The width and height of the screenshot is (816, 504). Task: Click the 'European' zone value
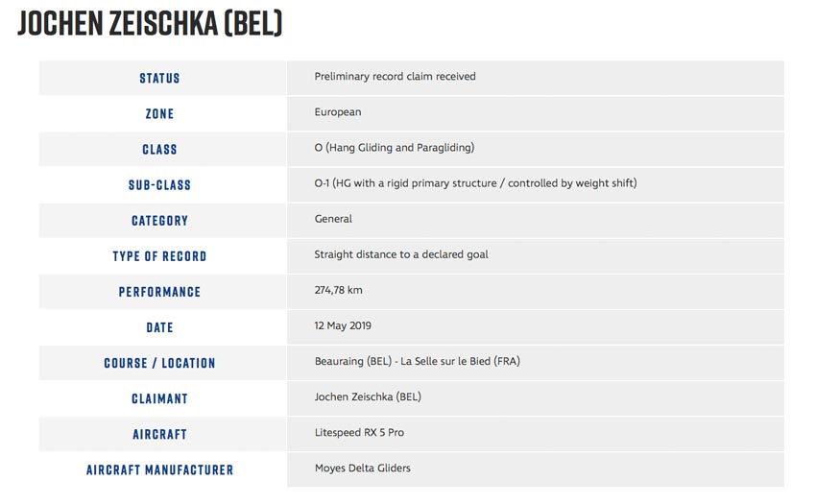tap(337, 112)
